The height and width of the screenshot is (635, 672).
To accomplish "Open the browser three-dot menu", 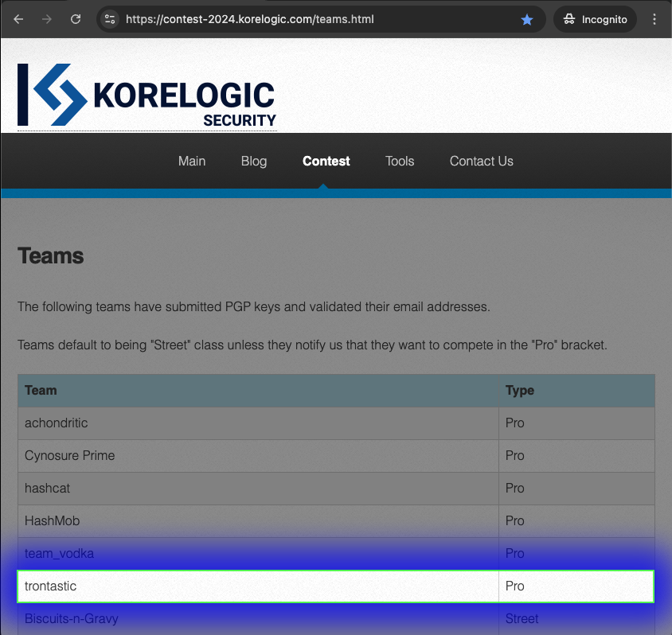I will 654,19.
